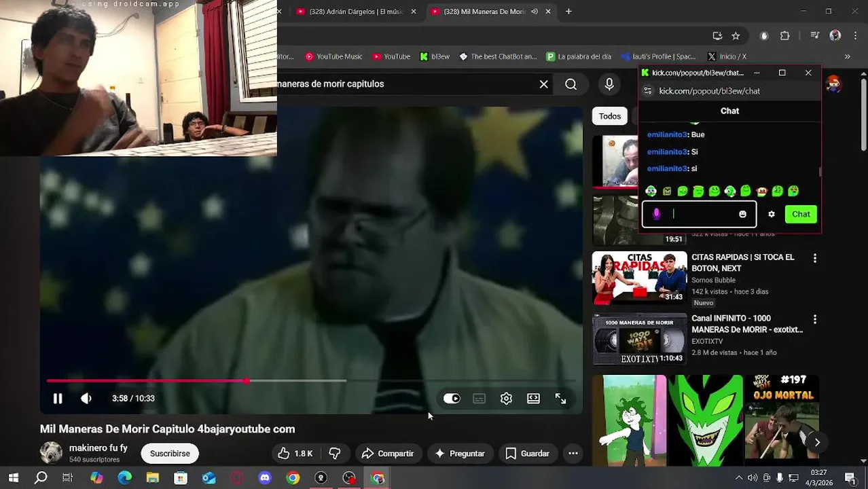Open the emoji picker in the chat input
Image resolution: width=868 pixels, height=489 pixels.
click(742, 215)
